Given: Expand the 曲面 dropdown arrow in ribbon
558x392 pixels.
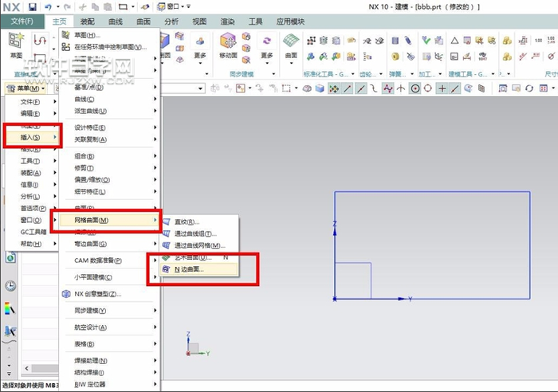Looking at the screenshot, I should (291, 63).
